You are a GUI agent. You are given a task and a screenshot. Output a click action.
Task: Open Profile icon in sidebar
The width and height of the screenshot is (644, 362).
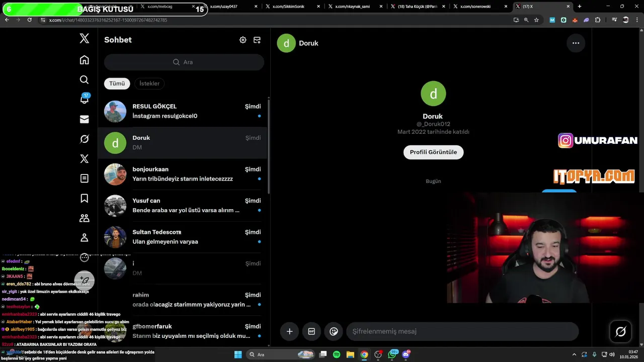click(x=85, y=237)
